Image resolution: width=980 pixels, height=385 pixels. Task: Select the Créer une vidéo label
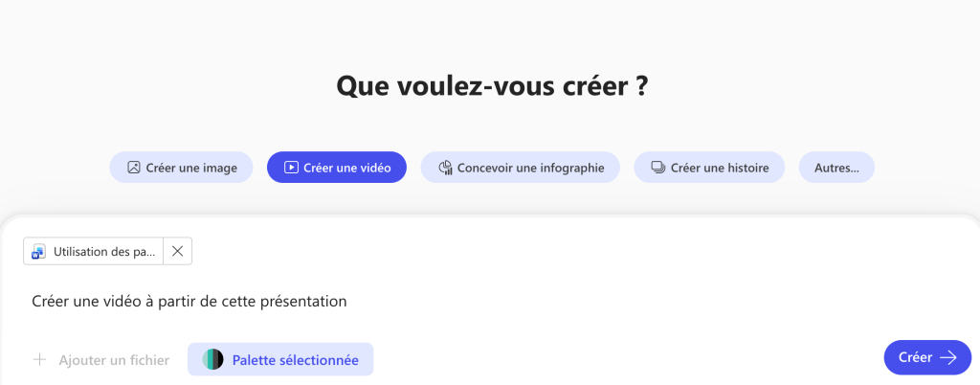tap(346, 168)
